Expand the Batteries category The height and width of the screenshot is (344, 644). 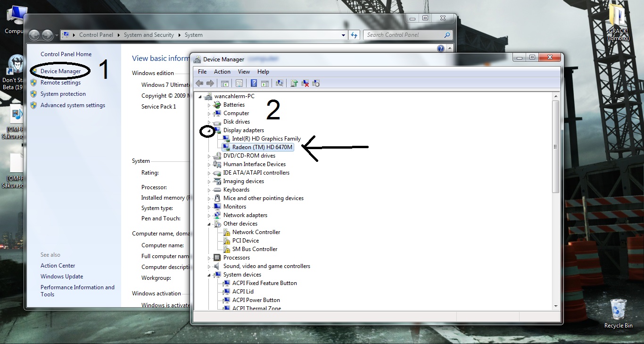click(x=209, y=105)
